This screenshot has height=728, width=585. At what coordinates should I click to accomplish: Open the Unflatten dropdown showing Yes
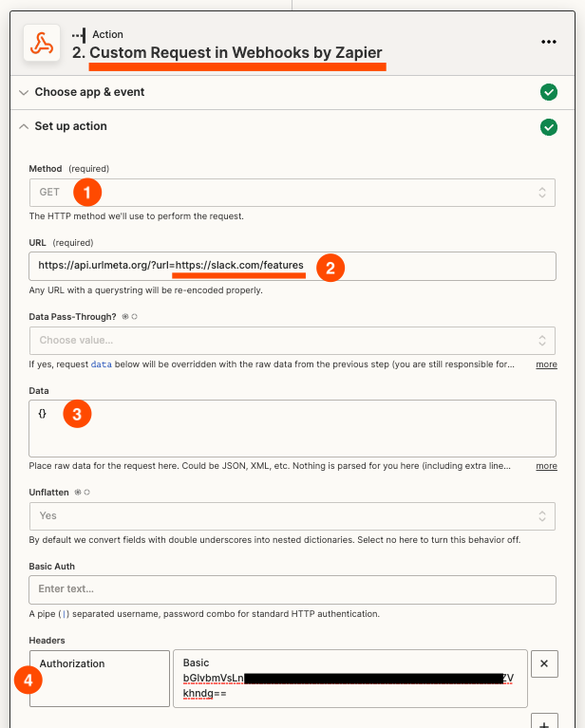[292, 516]
